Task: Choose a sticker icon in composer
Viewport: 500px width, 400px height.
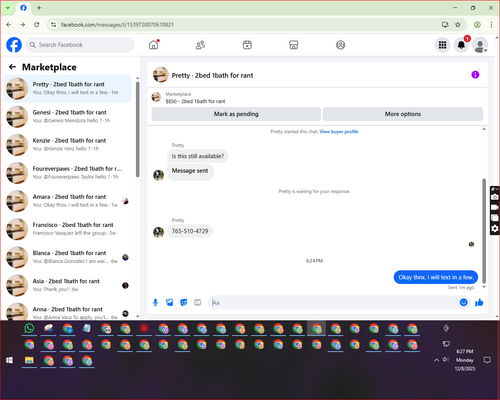Action: (184, 302)
